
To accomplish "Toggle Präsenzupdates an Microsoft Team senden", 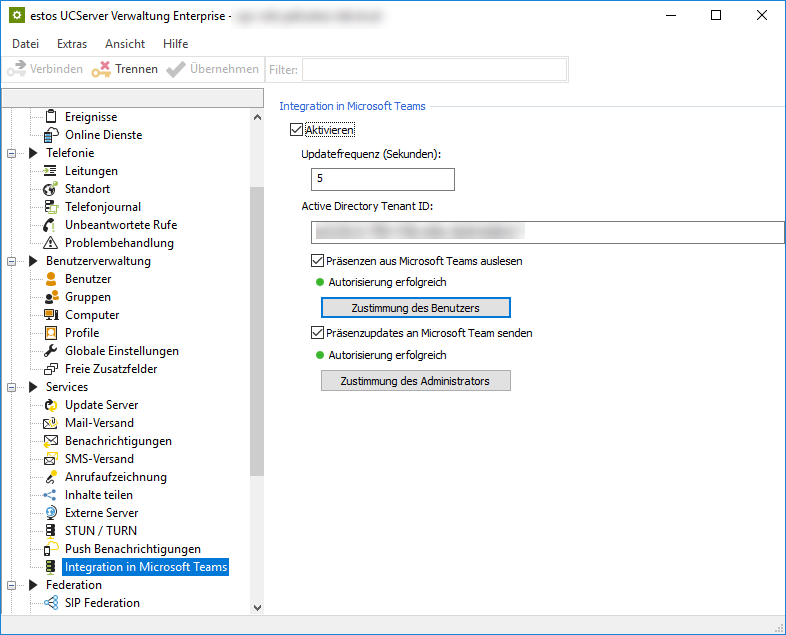I will click(x=318, y=333).
